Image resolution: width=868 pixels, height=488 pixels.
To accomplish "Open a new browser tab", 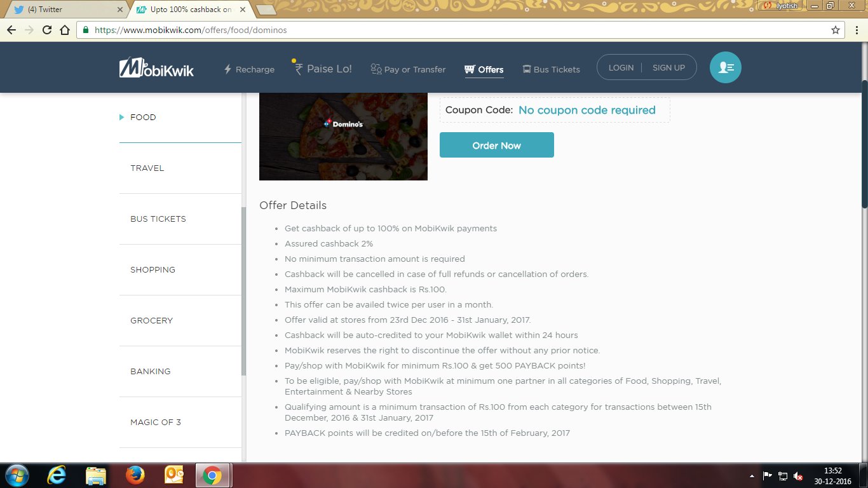I will pos(266,10).
